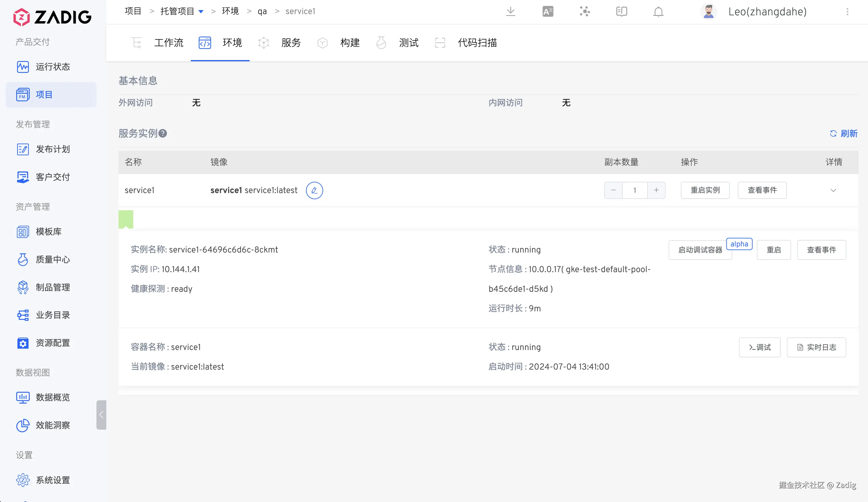Switch to the 工作流 tab

point(168,43)
